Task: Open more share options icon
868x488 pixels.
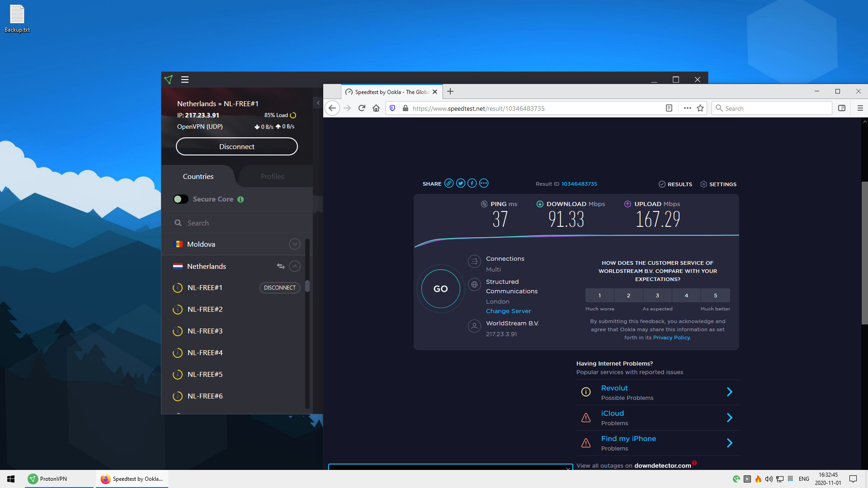Action: tap(484, 183)
